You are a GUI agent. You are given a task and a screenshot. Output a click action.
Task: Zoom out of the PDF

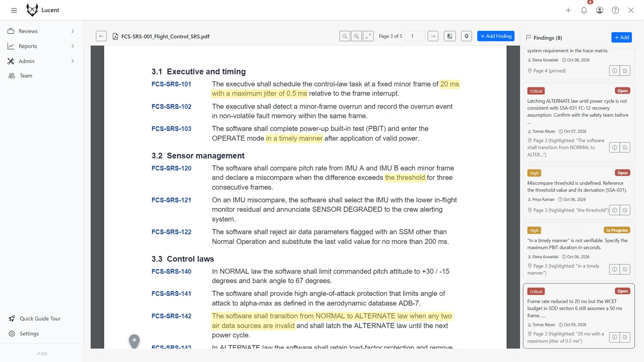(345, 36)
